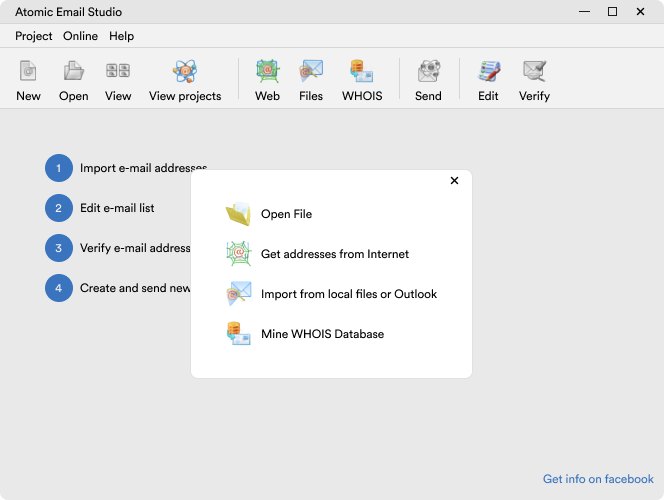664x500 pixels.
Task: Choose Open File in the popup
Action: click(286, 214)
